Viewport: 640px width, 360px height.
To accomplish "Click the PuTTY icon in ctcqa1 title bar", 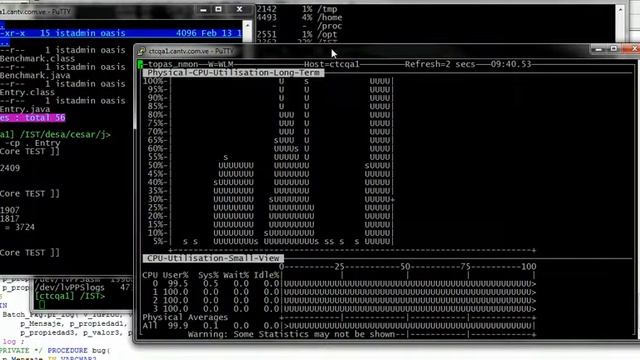I will click(x=141, y=51).
